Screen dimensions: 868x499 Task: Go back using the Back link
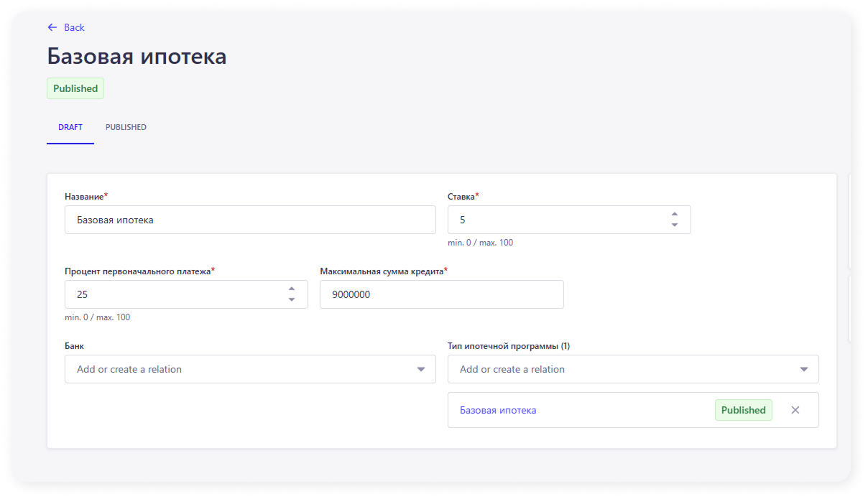(74, 27)
